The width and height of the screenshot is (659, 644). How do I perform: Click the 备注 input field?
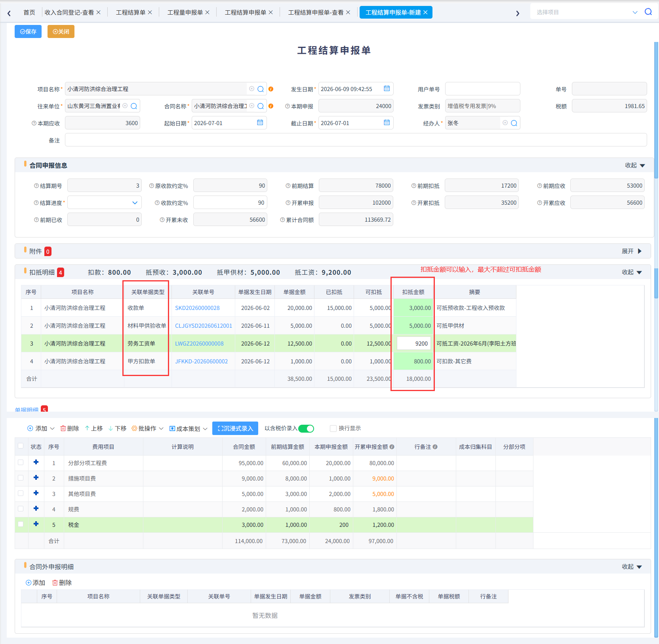(356, 140)
